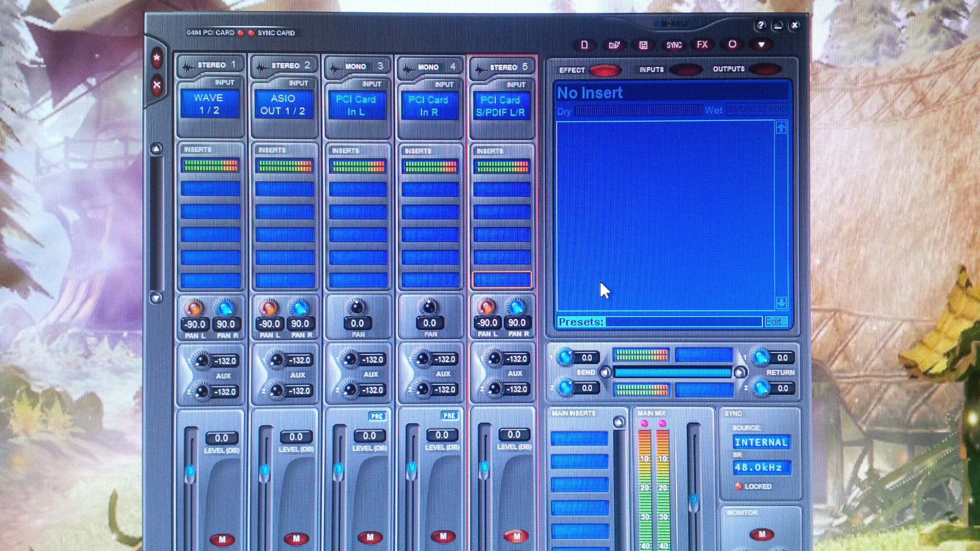
Task: Click the Save Session floppy icon
Action: tap(644, 45)
